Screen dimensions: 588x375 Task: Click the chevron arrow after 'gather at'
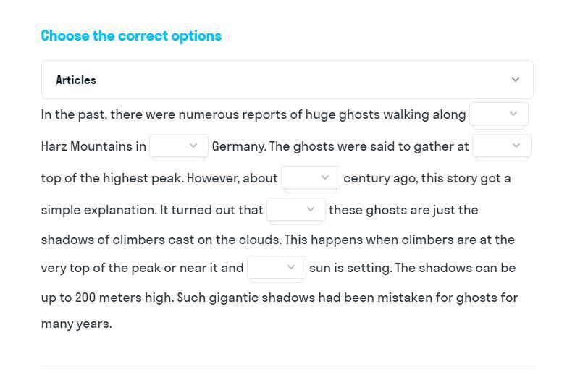(516, 146)
